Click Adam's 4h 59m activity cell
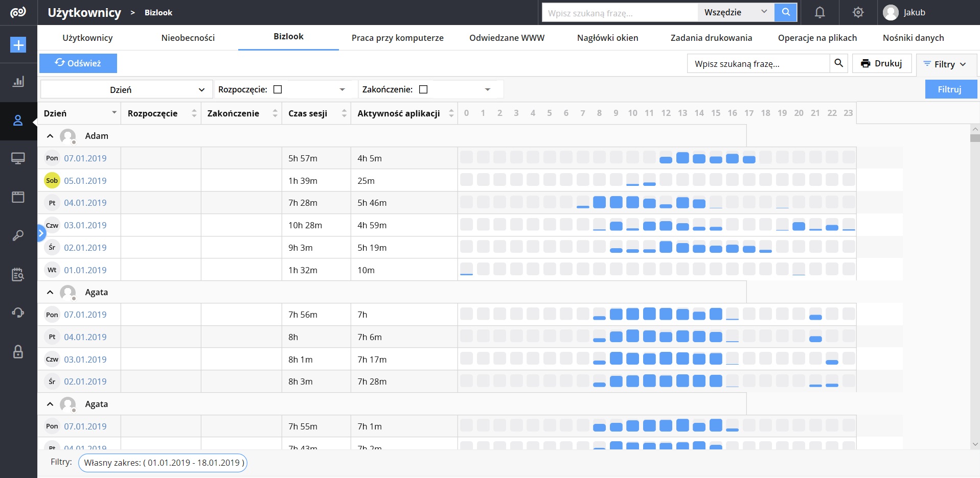The width and height of the screenshot is (980, 478). click(x=404, y=225)
